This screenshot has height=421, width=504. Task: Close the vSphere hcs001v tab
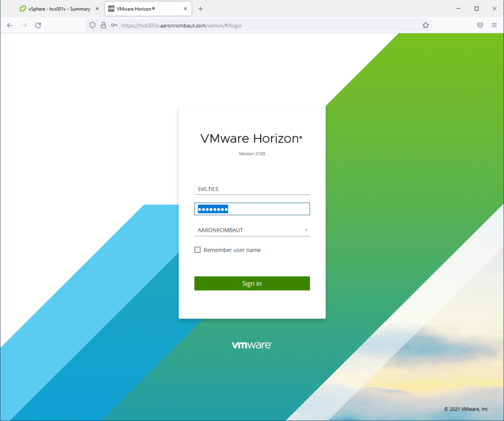pyautogui.click(x=97, y=9)
